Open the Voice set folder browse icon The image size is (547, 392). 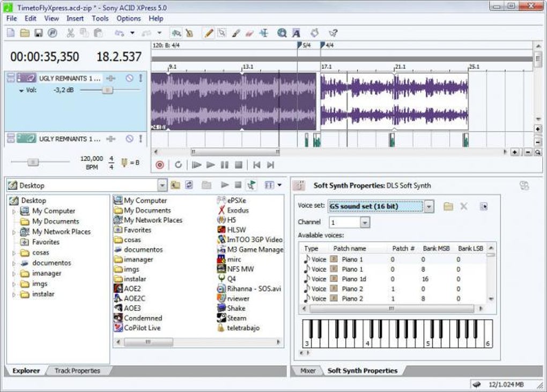pos(449,206)
